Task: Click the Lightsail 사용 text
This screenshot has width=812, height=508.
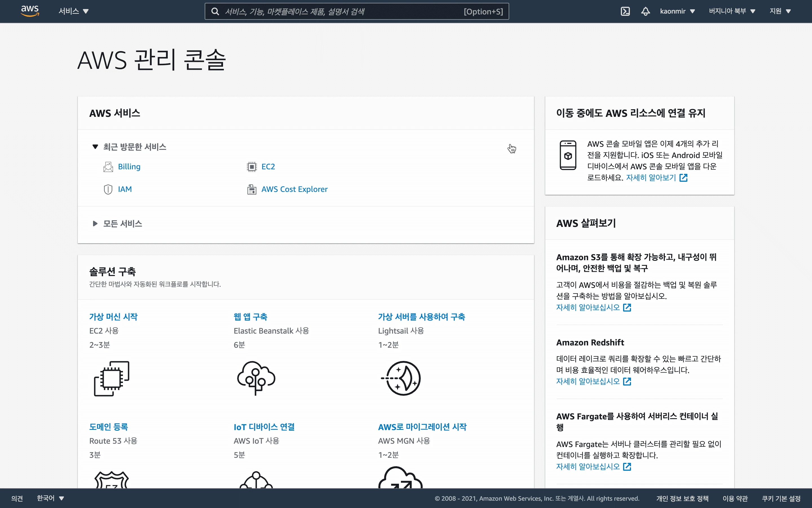Action: 401,331
